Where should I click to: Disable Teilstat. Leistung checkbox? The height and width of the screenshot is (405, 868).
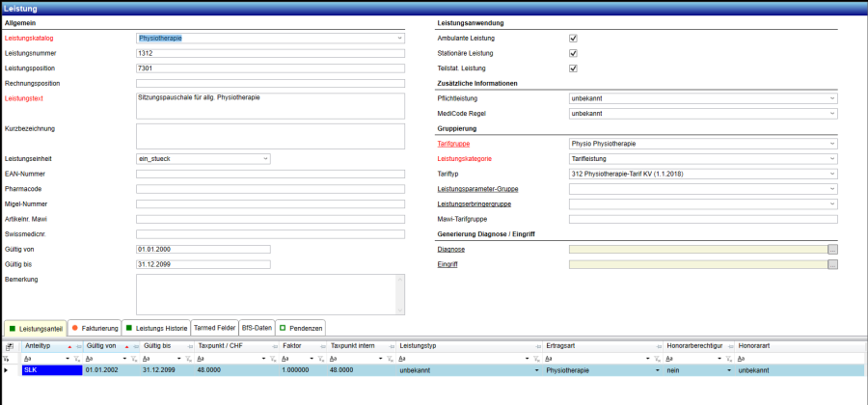pyautogui.click(x=573, y=68)
